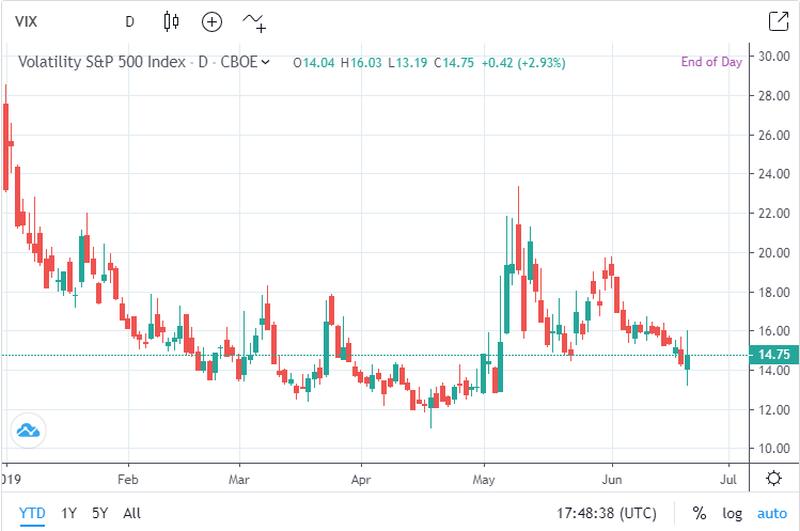Click the cloud TradingView logo icon
This screenshot has width=800, height=531.
coord(28,431)
